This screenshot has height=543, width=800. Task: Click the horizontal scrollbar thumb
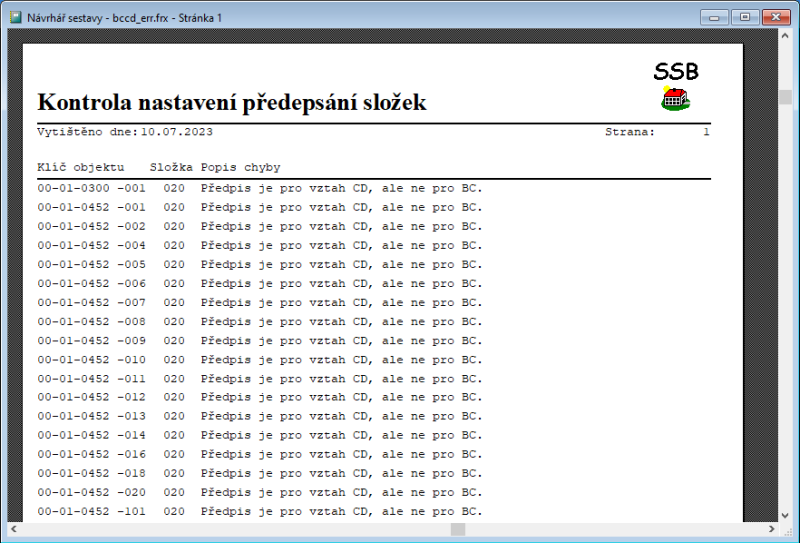tap(458, 529)
